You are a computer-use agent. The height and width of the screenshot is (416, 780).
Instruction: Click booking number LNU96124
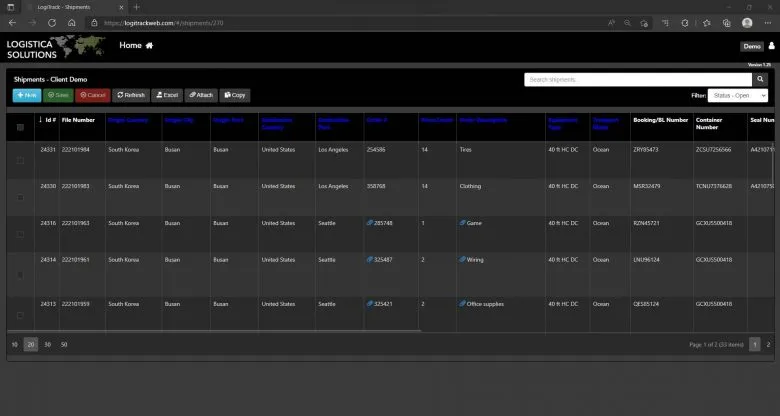pos(646,259)
